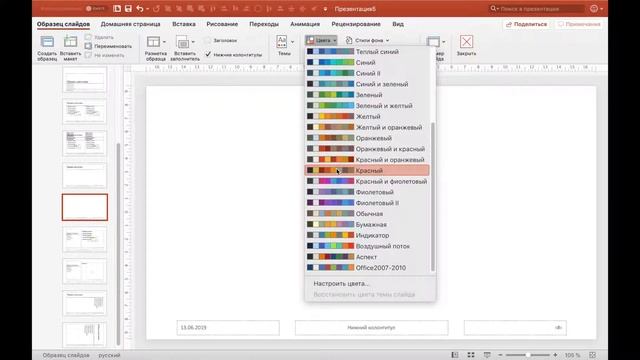Click the Save icon in title bar
The height and width of the screenshot is (360, 640).
coord(128,9)
